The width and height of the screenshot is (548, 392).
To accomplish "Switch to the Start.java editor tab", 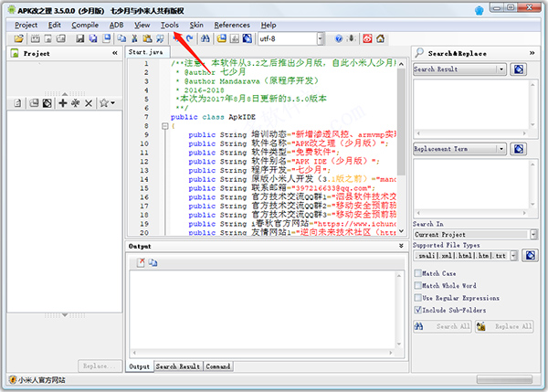I will coord(146,52).
